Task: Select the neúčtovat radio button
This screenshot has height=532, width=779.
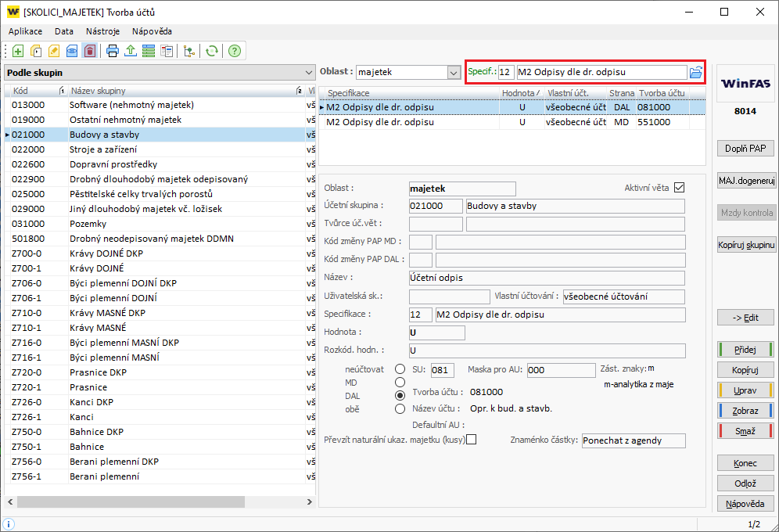Action: pyautogui.click(x=400, y=369)
